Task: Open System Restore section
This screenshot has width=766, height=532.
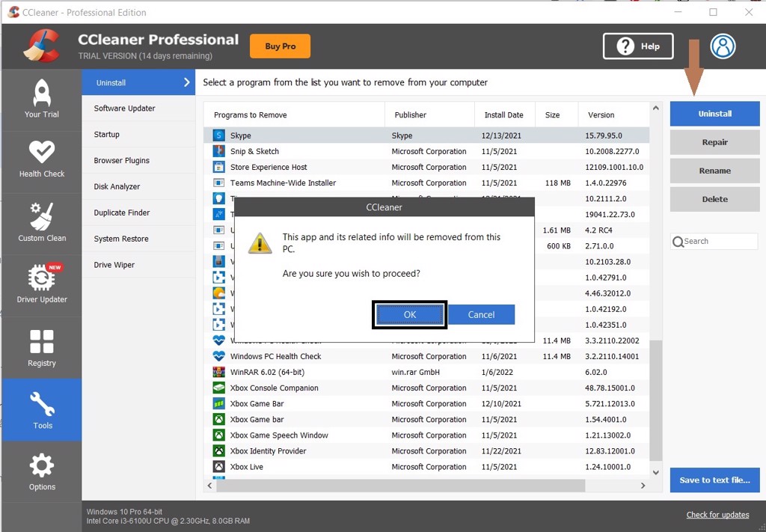Action: click(138, 239)
